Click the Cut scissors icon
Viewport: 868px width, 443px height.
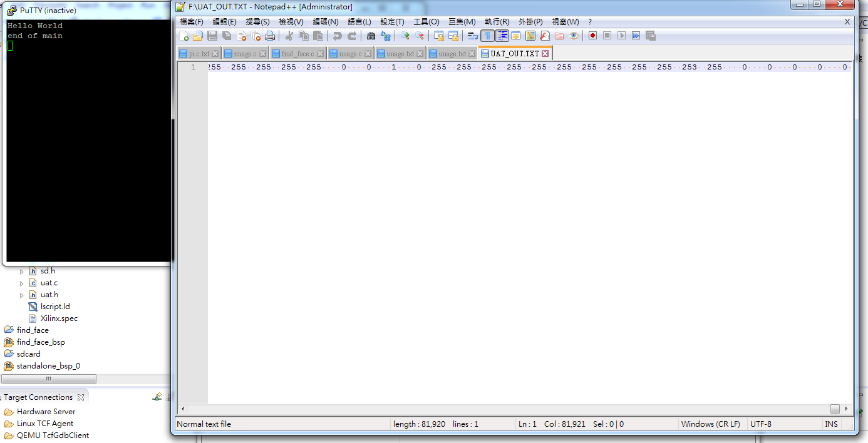(x=289, y=36)
